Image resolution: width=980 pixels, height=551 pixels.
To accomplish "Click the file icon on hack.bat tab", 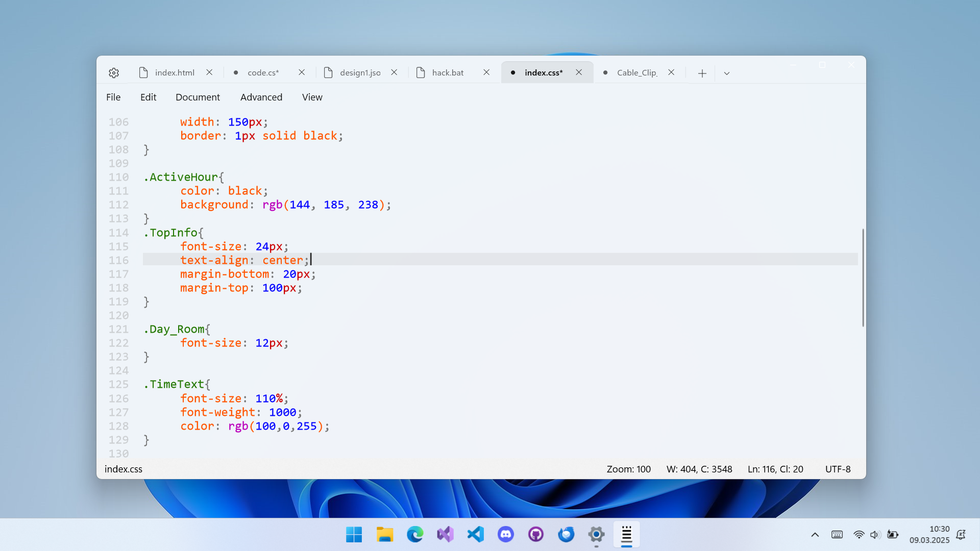I will (x=421, y=73).
